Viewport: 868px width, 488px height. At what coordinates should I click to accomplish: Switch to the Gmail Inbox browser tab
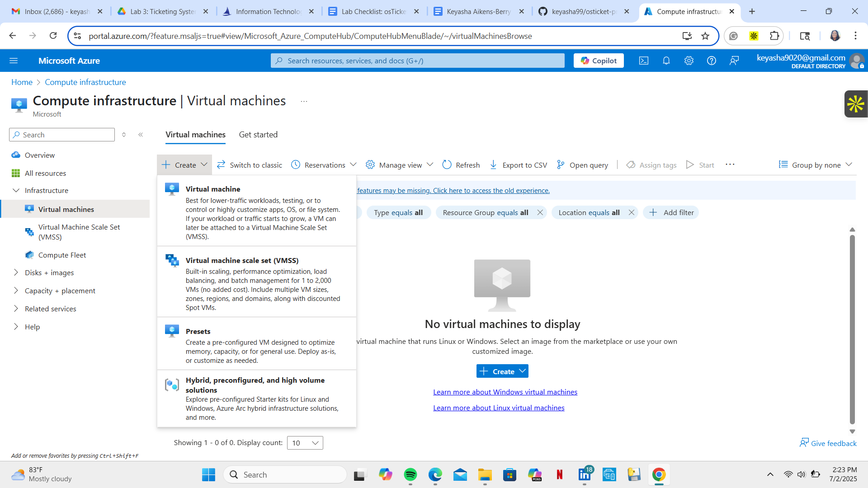tap(57, 11)
